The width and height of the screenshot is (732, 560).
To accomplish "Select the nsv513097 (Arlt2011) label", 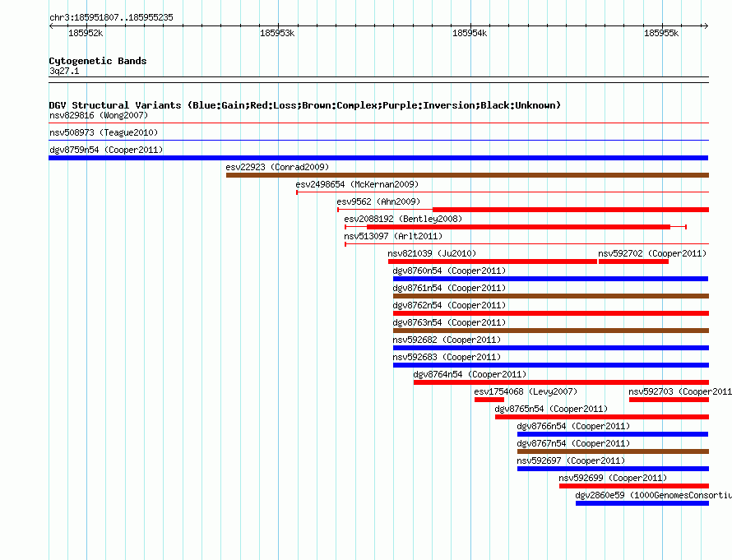I will pos(393,236).
